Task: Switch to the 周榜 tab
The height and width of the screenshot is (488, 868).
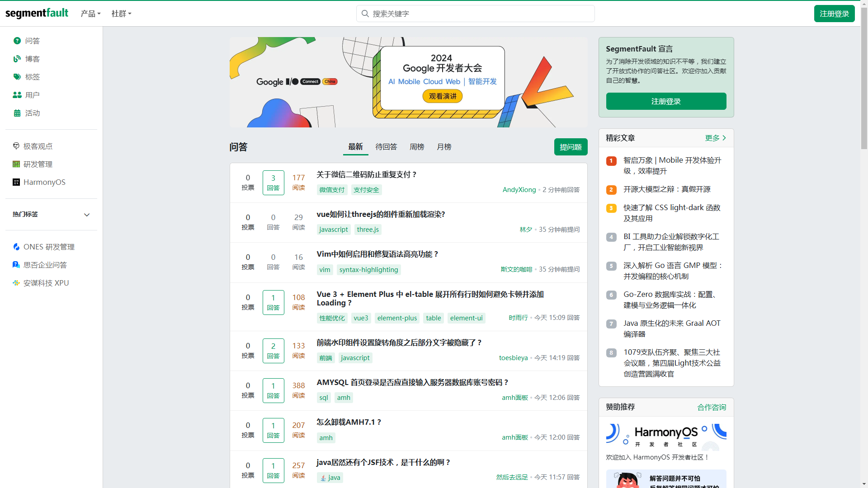Action: coord(417,147)
